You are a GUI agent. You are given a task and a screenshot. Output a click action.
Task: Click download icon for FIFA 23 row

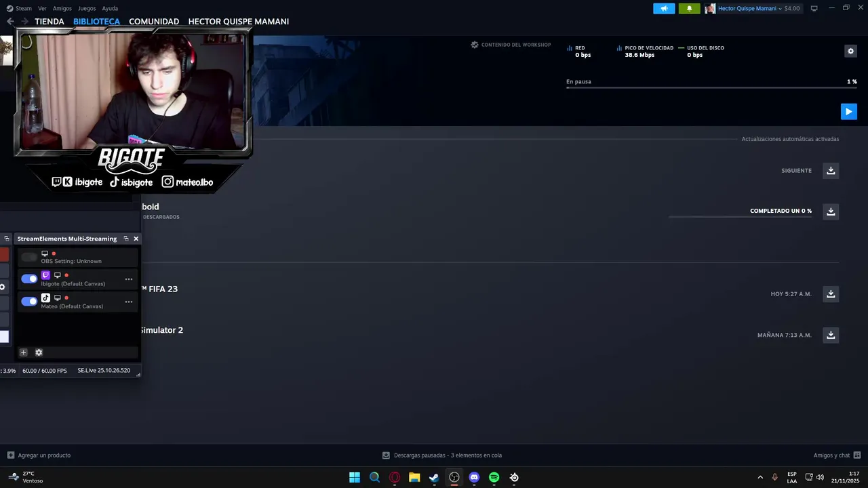point(831,293)
